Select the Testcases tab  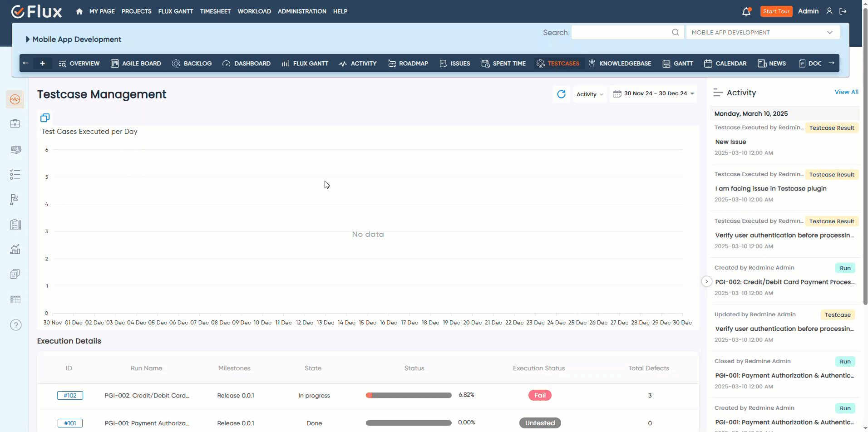[558, 64]
